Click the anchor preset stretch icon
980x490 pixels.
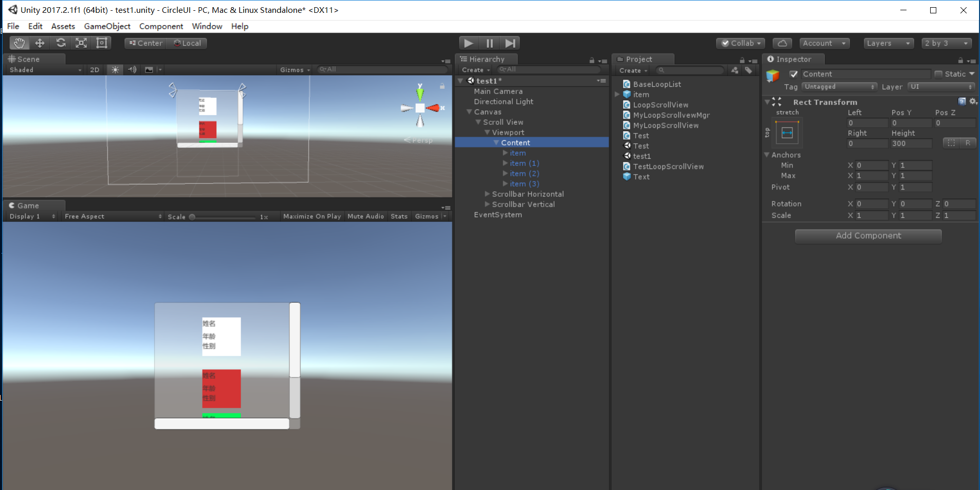point(787,133)
